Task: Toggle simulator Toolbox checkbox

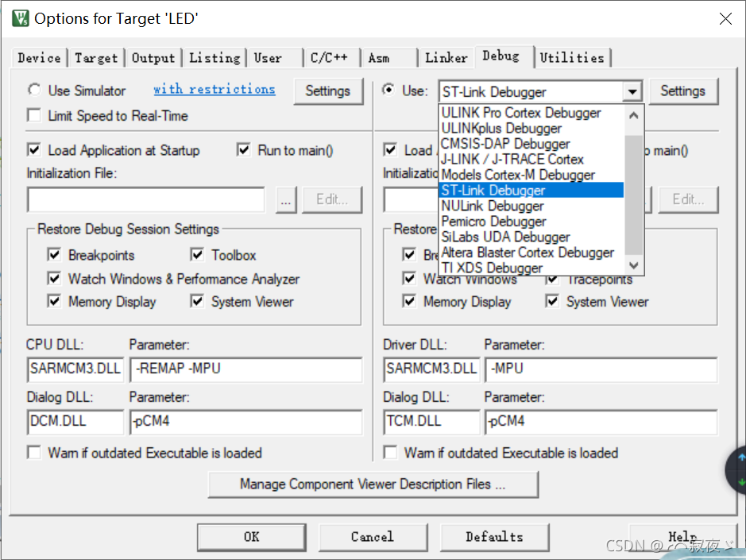Action: (x=197, y=255)
